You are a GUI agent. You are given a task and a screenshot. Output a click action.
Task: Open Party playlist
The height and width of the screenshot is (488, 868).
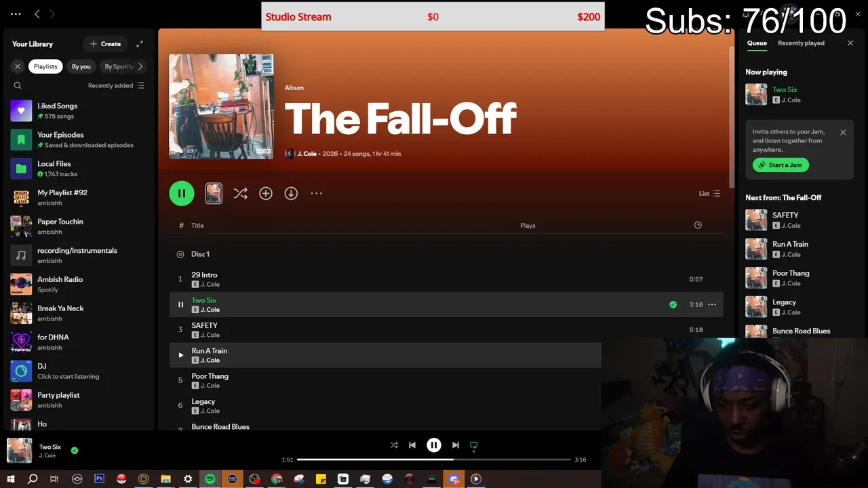point(78,400)
